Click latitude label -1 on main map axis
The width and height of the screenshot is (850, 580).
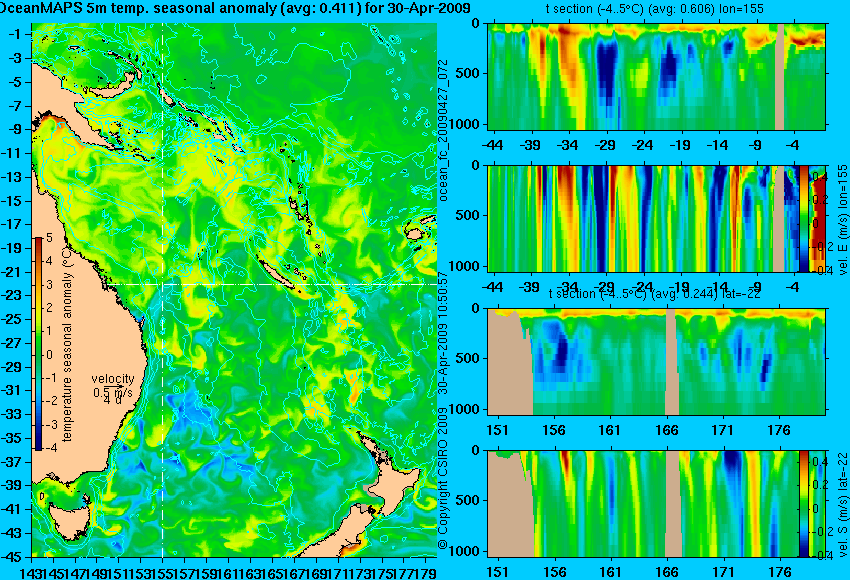point(15,34)
